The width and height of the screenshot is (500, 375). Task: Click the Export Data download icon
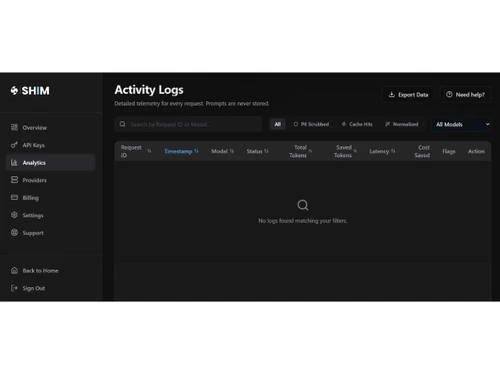point(392,95)
